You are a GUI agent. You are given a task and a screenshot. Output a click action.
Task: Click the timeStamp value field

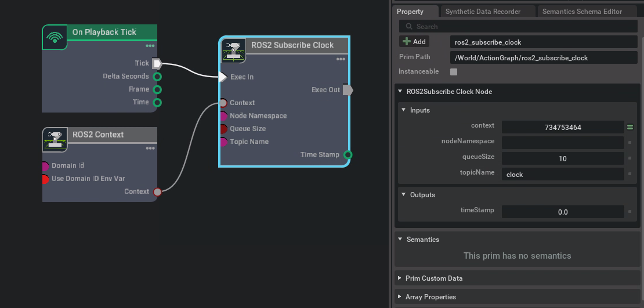click(563, 212)
